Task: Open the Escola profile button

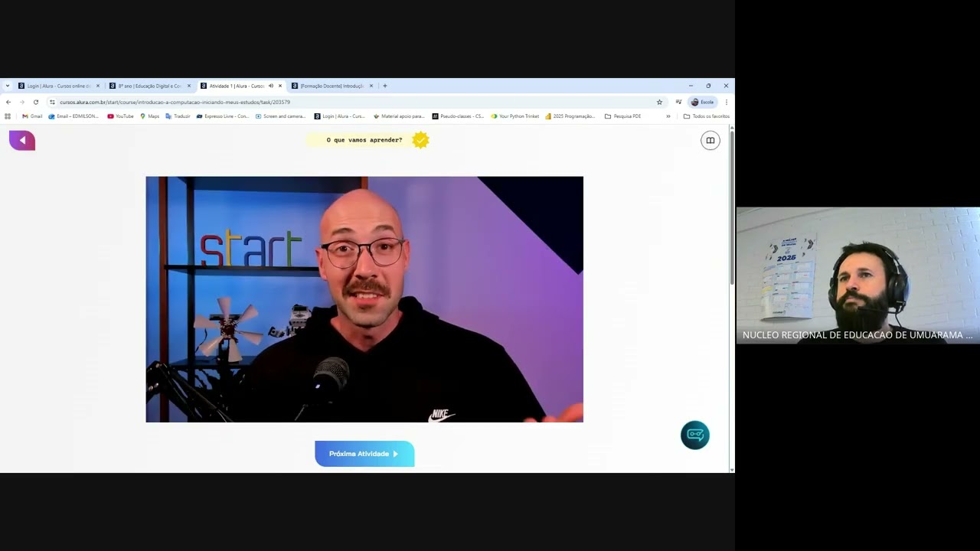Action: click(x=703, y=102)
